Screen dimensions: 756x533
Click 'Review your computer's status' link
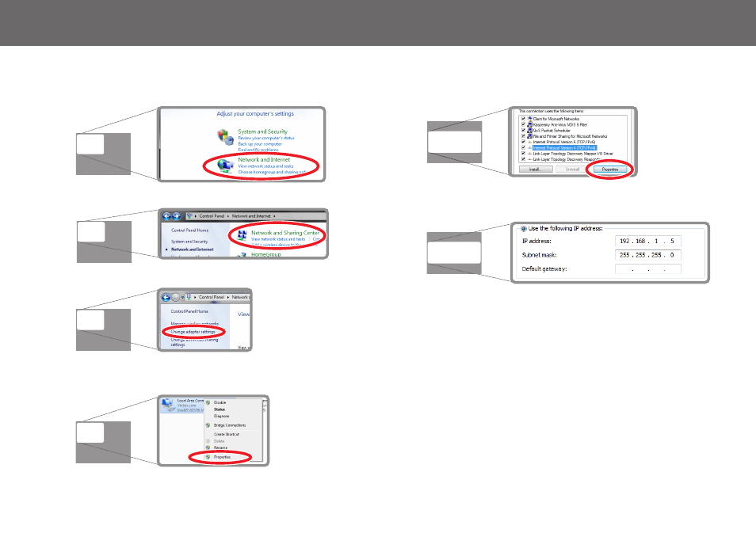[x=266, y=138]
